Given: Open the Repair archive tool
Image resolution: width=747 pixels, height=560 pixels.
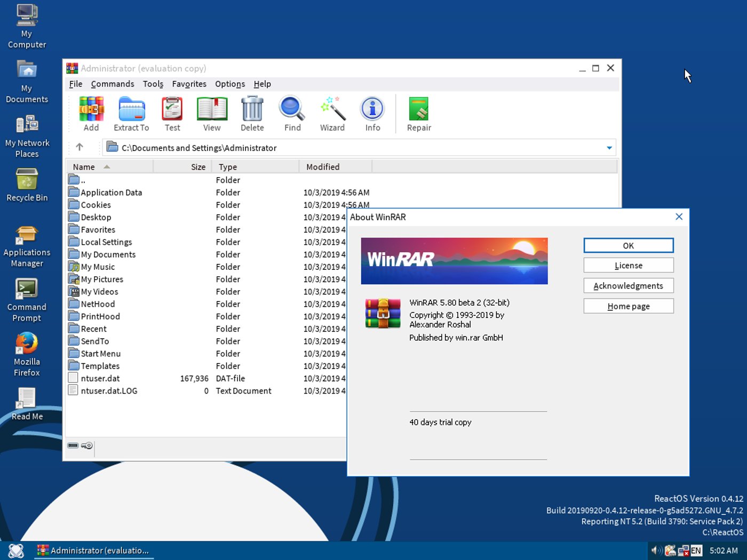Looking at the screenshot, I should 418,113.
